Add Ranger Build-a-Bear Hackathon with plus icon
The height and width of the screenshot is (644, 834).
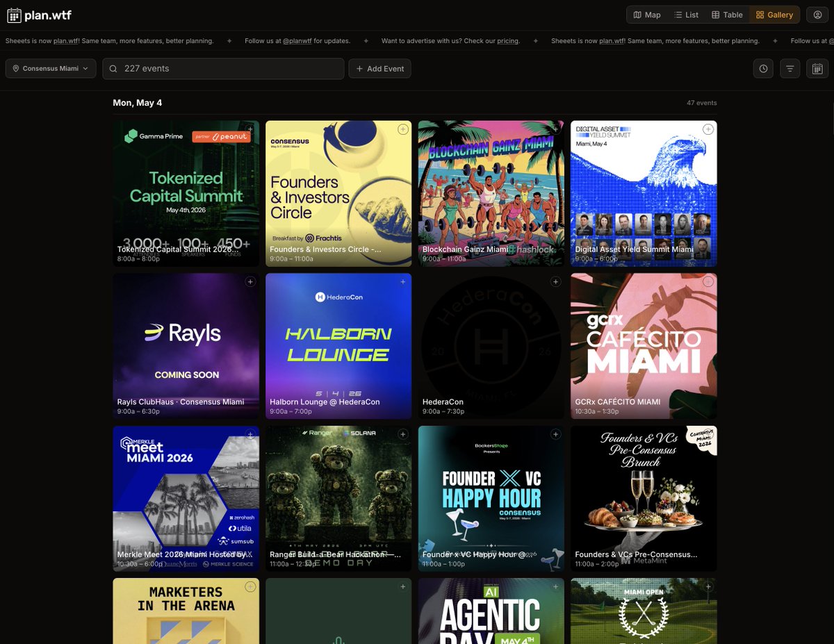[x=402, y=434]
